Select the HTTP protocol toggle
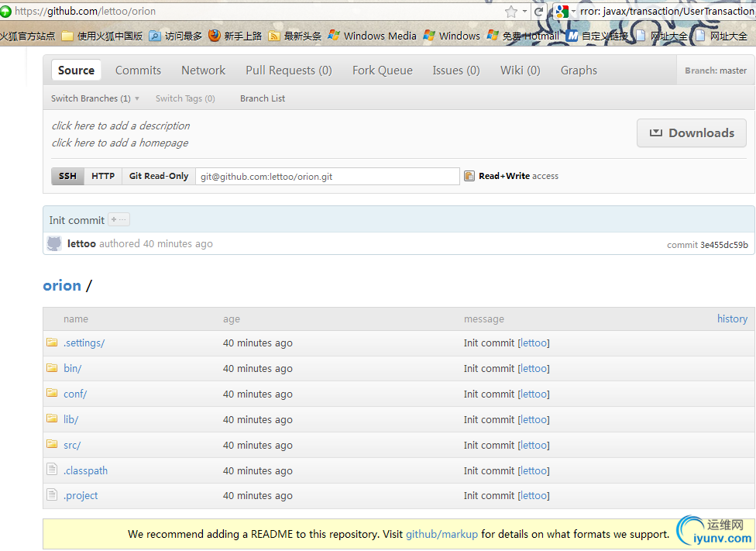The width and height of the screenshot is (756, 551). click(103, 176)
